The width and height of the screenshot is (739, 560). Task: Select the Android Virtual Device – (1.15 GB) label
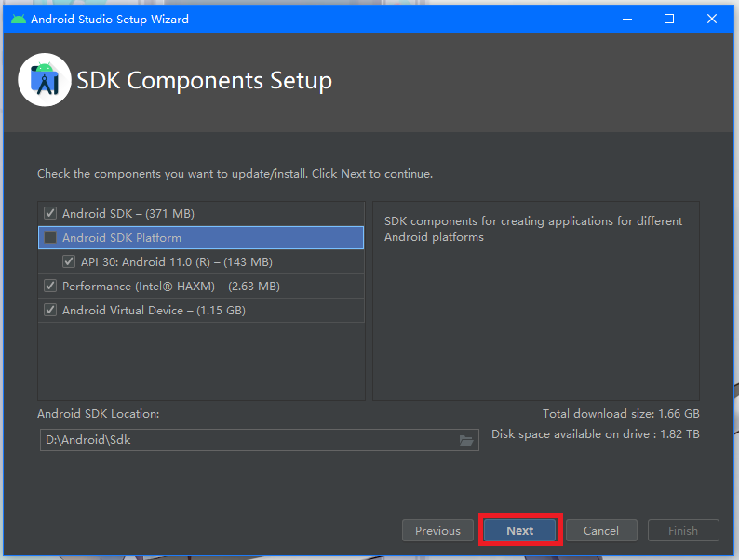(154, 311)
